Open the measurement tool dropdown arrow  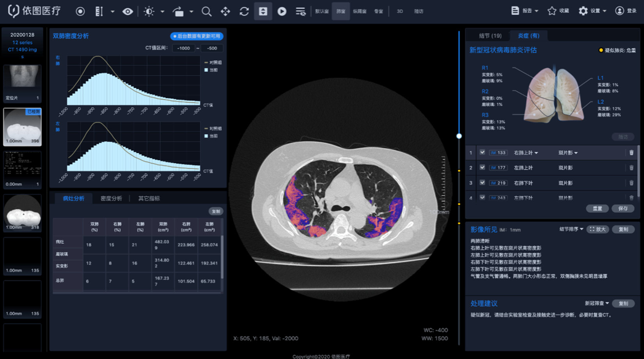[x=112, y=12]
